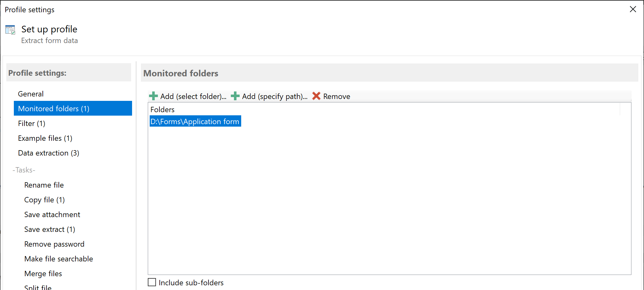
Task: Open the Make file searchable task
Action: coord(58,259)
